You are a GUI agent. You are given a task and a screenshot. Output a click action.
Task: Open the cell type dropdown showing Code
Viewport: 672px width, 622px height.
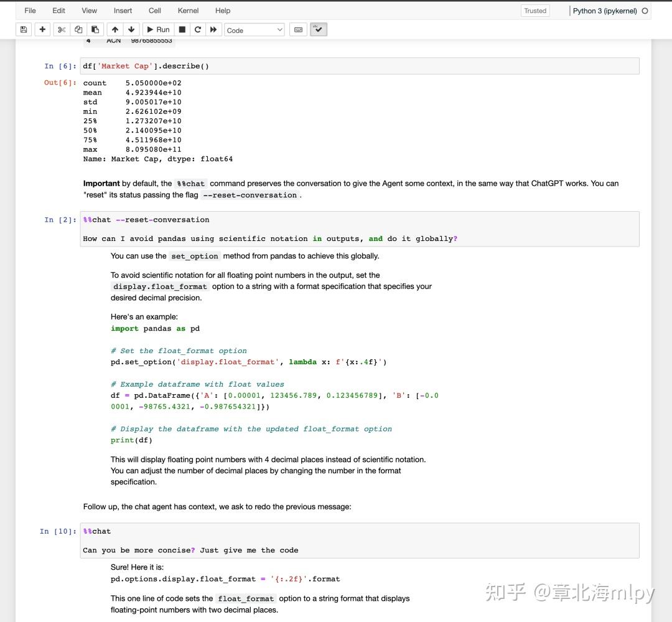[x=254, y=29]
